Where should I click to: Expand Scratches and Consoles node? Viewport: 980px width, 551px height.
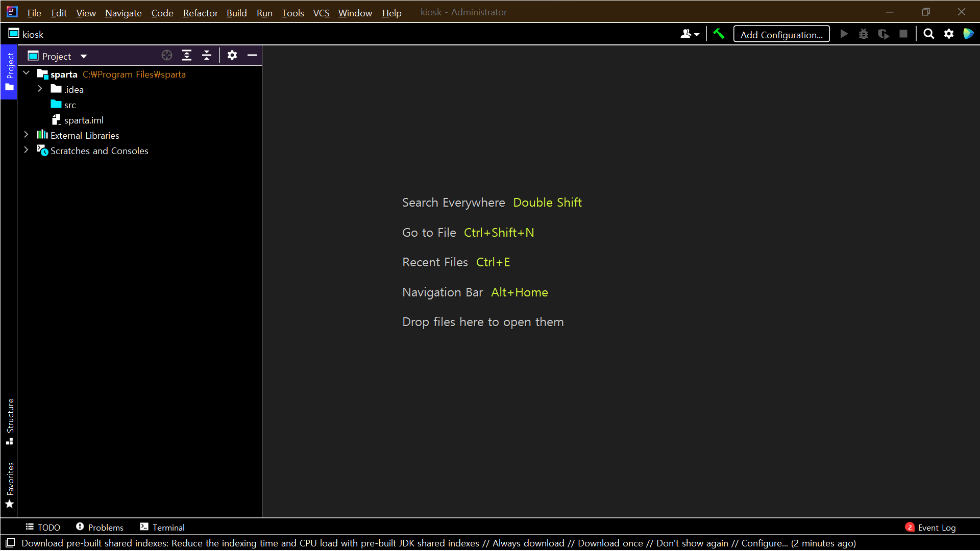tap(27, 150)
